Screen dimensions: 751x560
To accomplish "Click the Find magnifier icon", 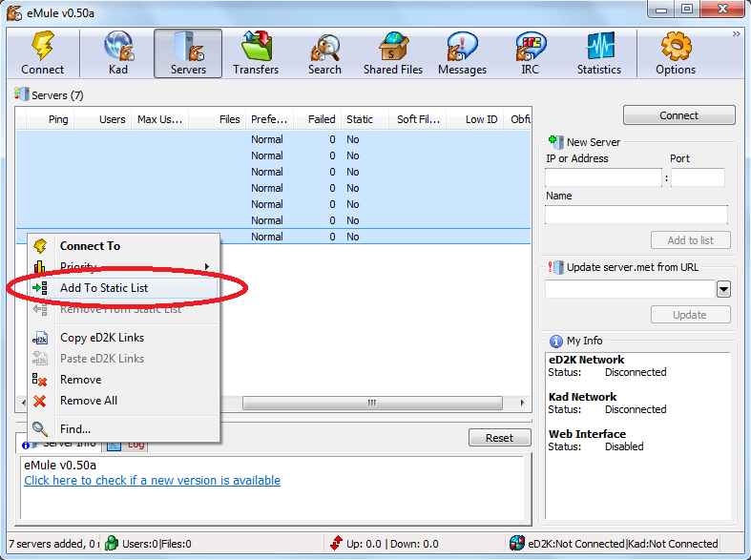I will 40,429.
